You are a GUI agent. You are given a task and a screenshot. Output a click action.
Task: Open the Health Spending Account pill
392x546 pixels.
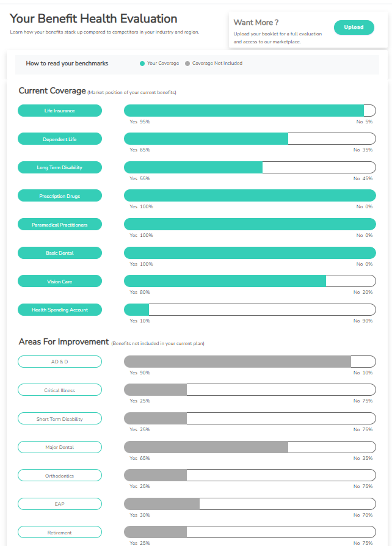59,310
